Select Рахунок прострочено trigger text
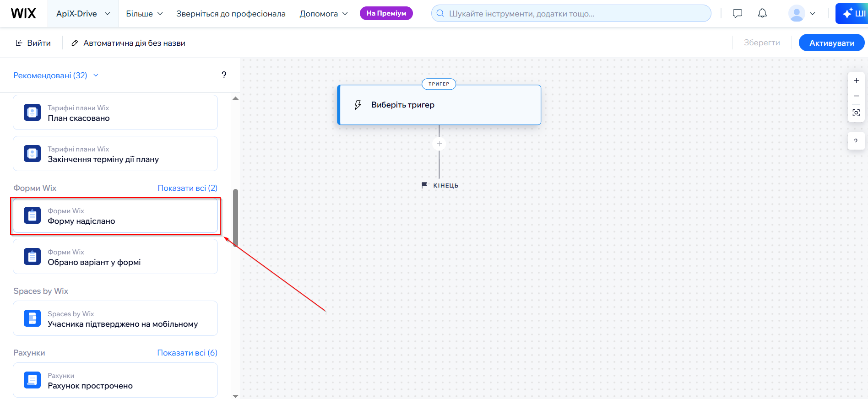 click(x=90, y=386)
